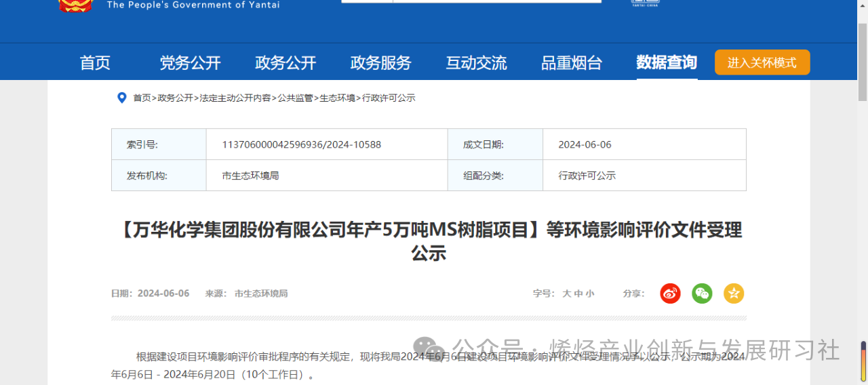
Task: Go to 政务公开 in the breadcrumb
Action: tap(175, 98)
